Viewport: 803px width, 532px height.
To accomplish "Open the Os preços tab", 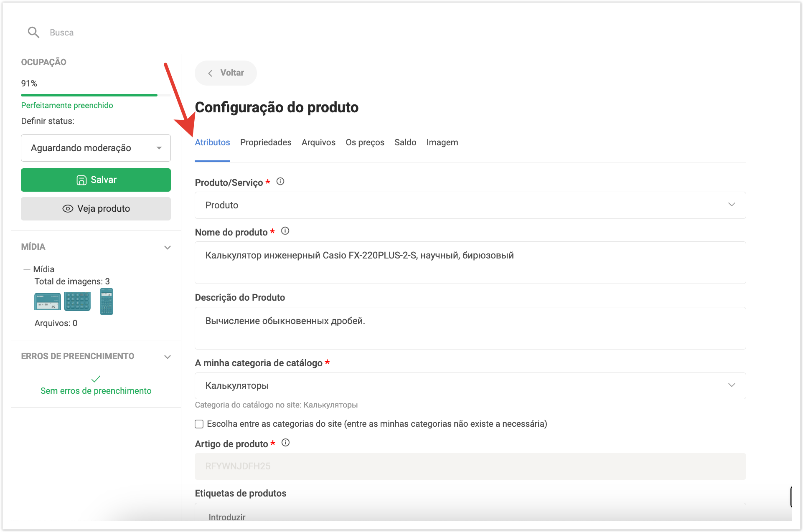I will pos(365,142).
